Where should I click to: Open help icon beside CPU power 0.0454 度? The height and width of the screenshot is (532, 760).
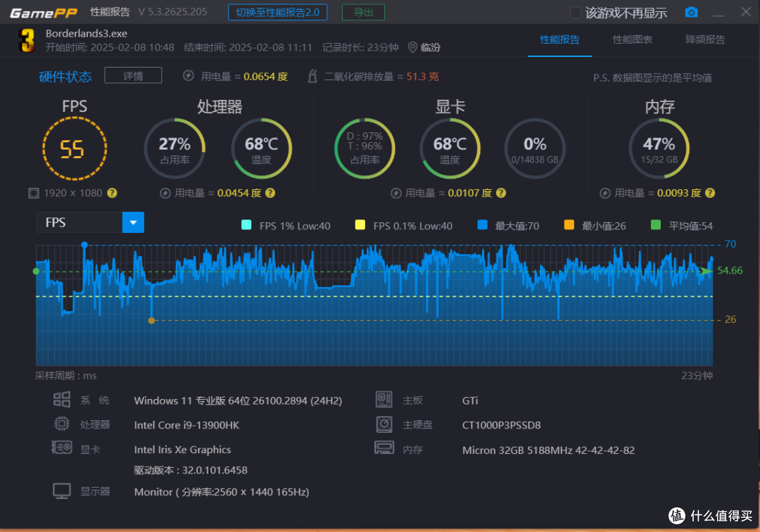(x=270, y=193)
